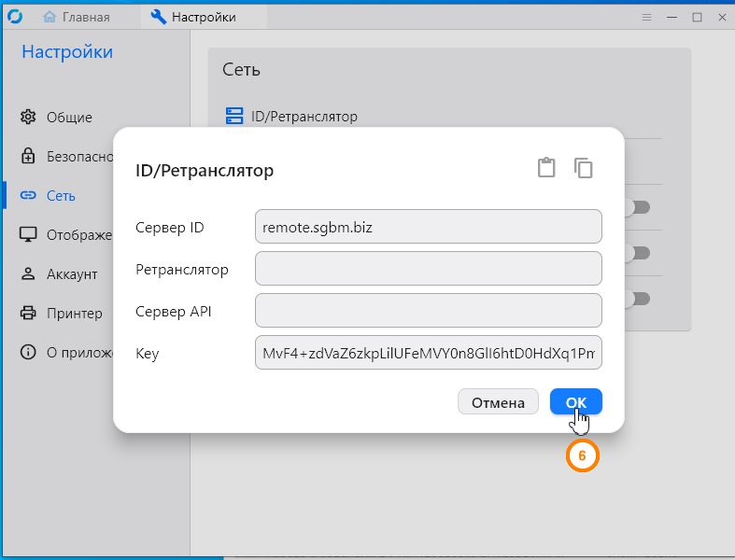This screenshot has width=735, height=560.
Task: Click the link icon beside Сеть
Action: pyautogui.click(x=28, y=195)
